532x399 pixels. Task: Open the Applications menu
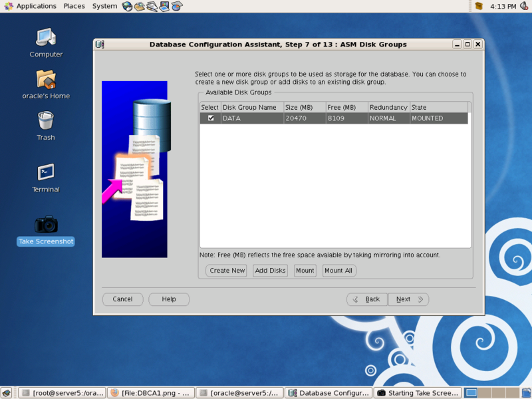(x=30, y=6)
